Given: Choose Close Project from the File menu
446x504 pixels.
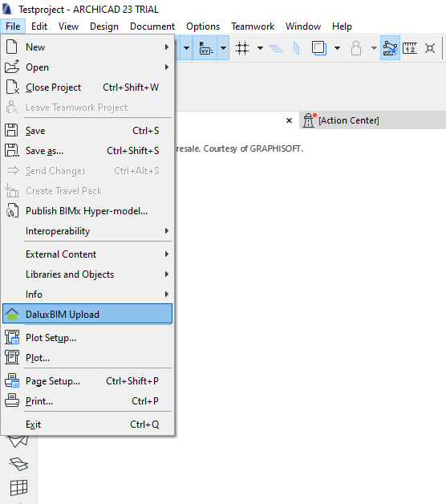Looking at the screenshot, I should tap(87, 87).
